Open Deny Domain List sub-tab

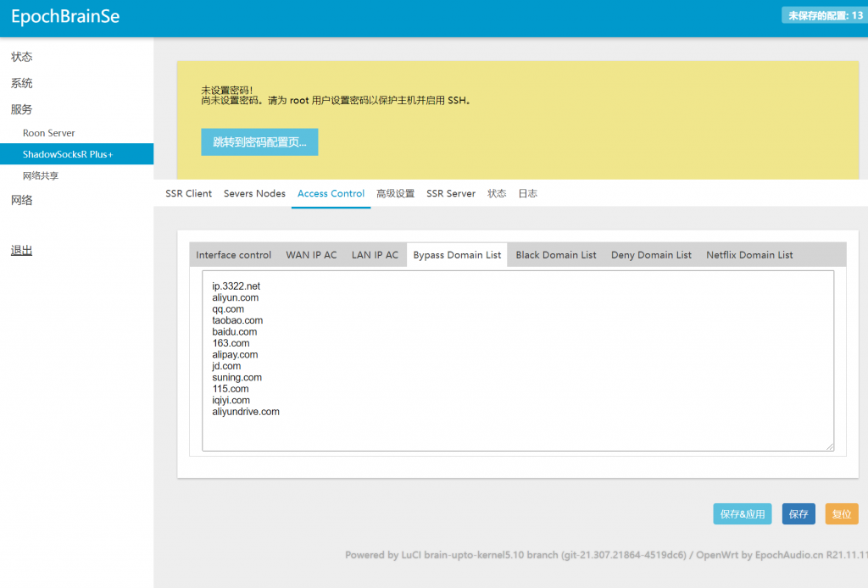[x=651, y=255]
